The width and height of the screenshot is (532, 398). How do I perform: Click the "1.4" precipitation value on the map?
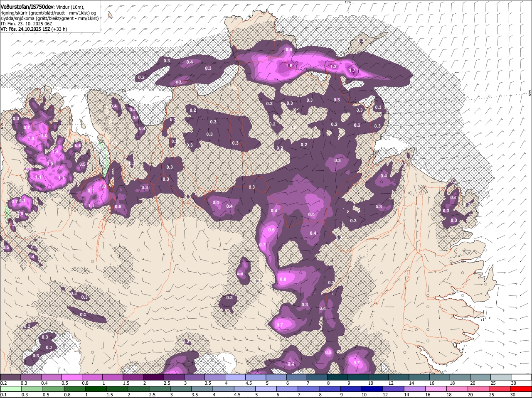tap(56, 152)
